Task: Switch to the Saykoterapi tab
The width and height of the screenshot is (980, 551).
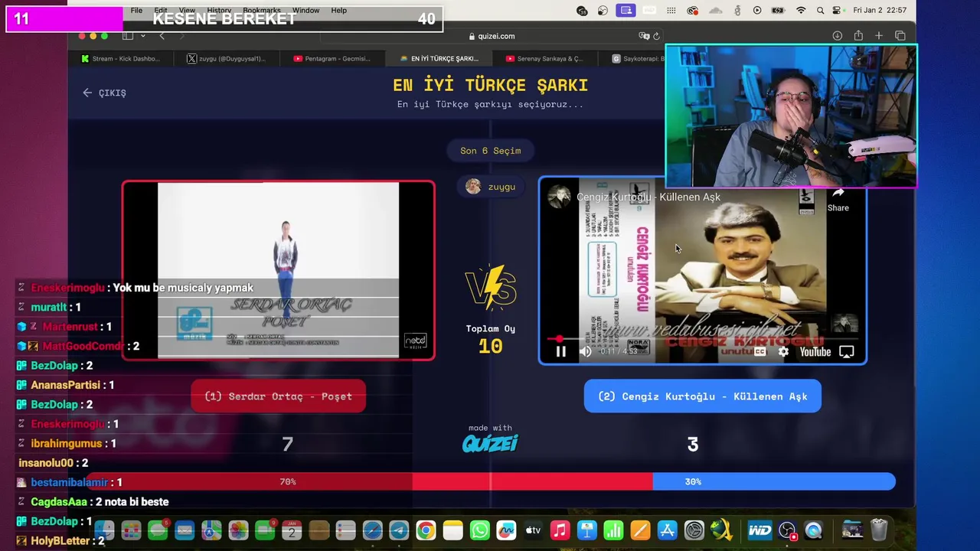Action: pos(639,59)
